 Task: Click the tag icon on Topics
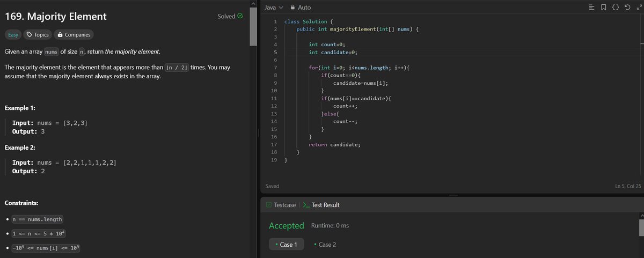point(29,35)
